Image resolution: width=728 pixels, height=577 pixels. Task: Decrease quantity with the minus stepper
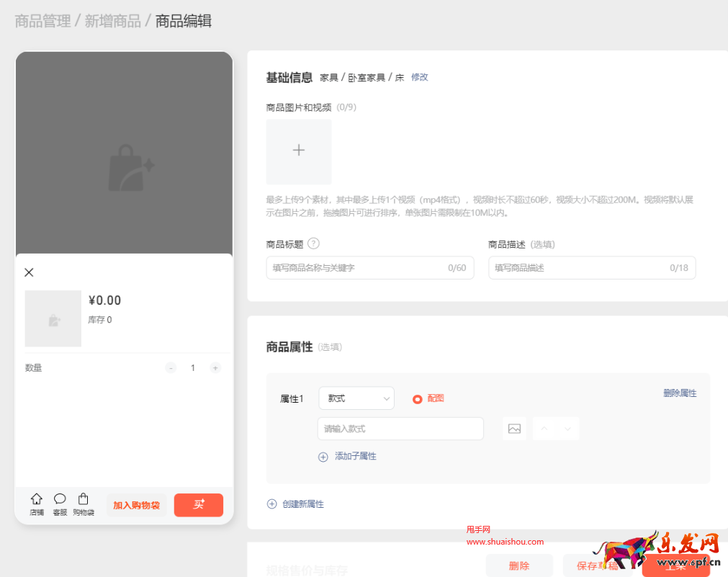click(171, 367)
